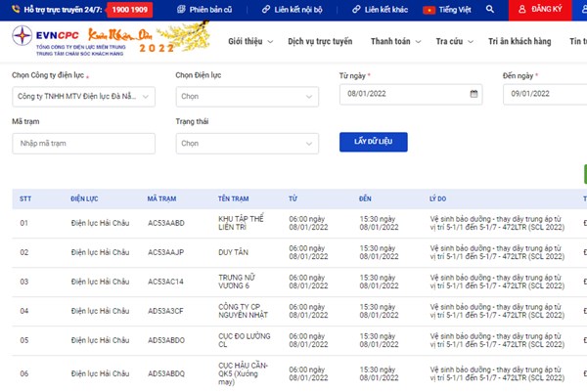Expand the Tra cứu chevron
Viewport: 587px width, 392px height.
click(471, 42)
